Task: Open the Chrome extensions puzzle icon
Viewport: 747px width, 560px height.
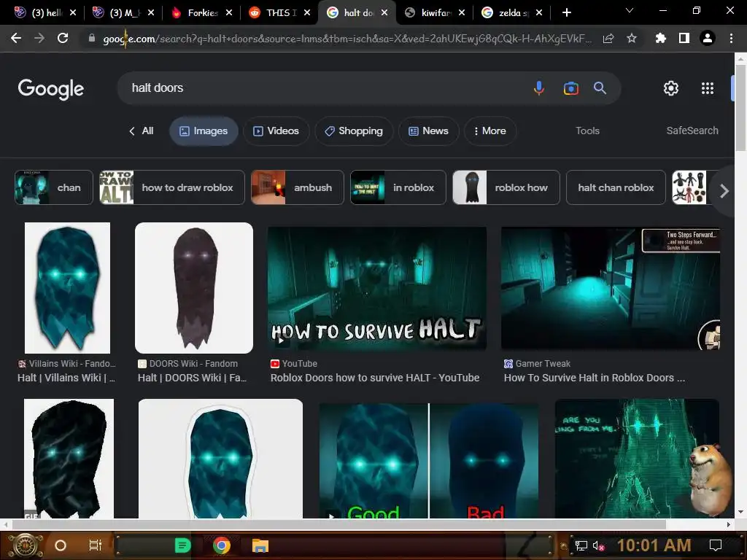Action: 660,38
